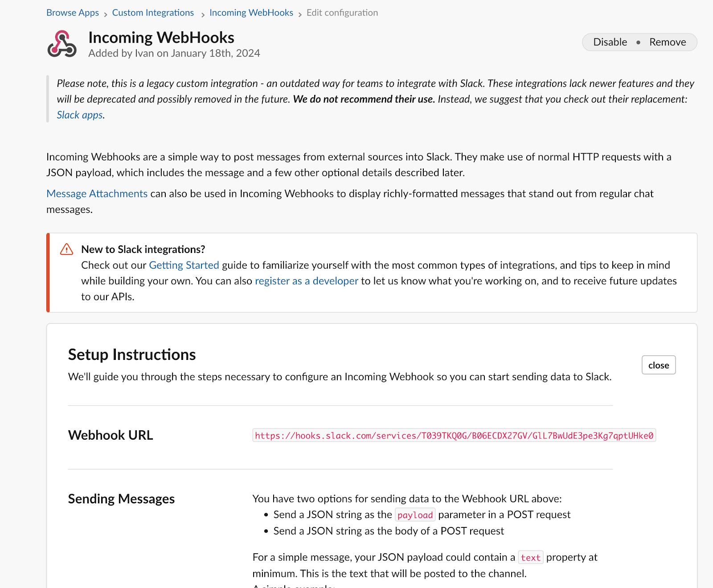The image size is (713, 588).
Task: Click the Setup Instructions heading
Action: (132, 355)
